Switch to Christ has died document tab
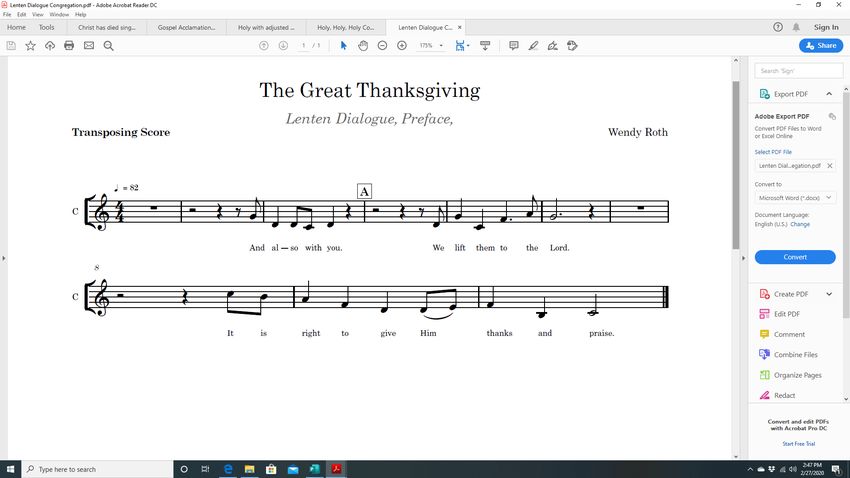This screenshot has width=850, height=478. (x=106, y=27)
